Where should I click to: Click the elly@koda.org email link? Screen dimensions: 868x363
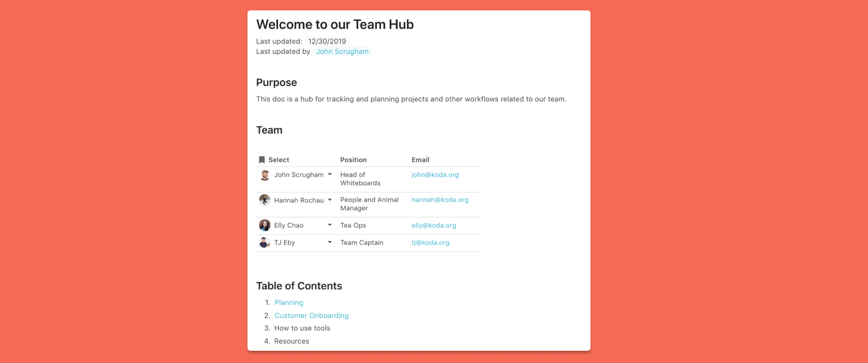(x=434, y=225)
